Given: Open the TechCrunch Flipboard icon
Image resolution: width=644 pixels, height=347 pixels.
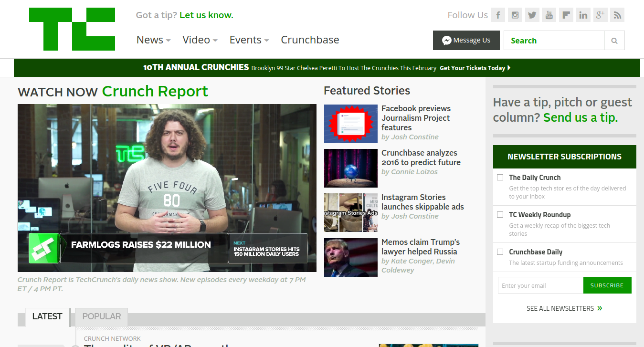Looking at the screenshot, I should [566, 15].
